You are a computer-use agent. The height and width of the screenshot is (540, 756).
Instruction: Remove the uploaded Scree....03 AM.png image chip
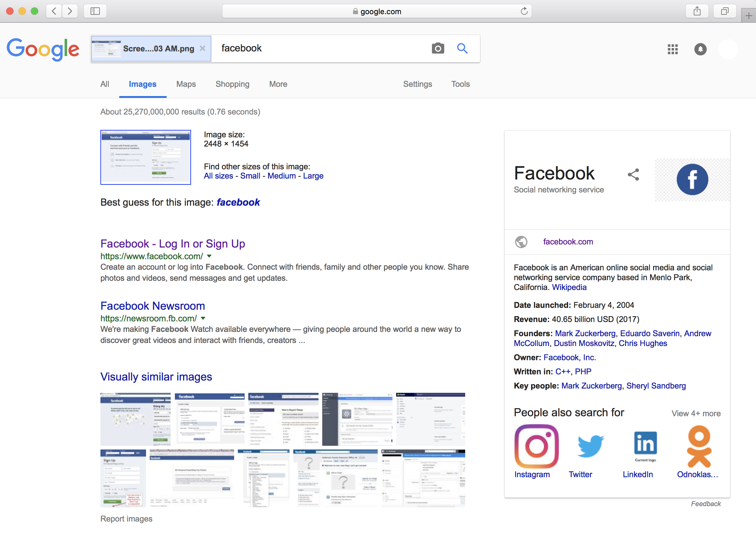202,49
